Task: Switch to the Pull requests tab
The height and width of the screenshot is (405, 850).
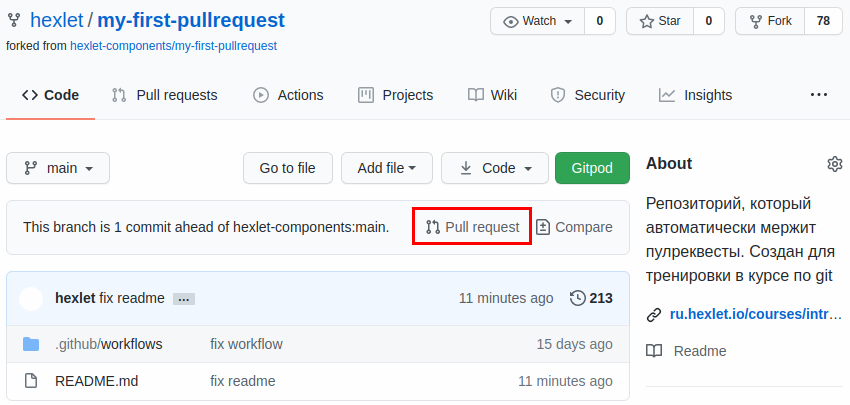Action: coord(164,95)
